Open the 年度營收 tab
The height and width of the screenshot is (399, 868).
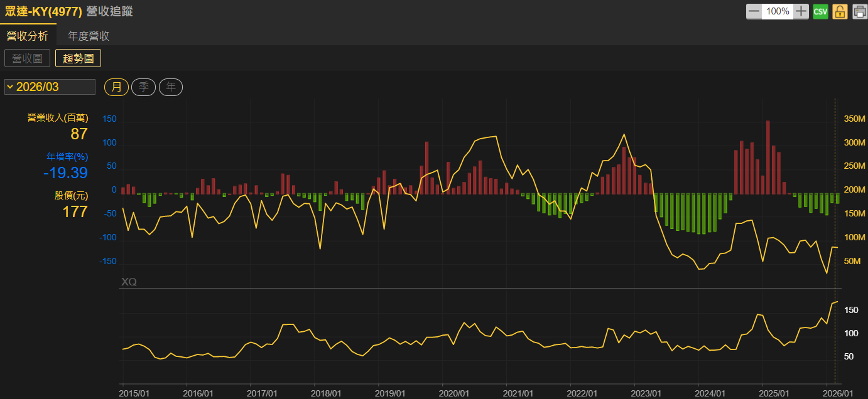(x=89, y=36)
